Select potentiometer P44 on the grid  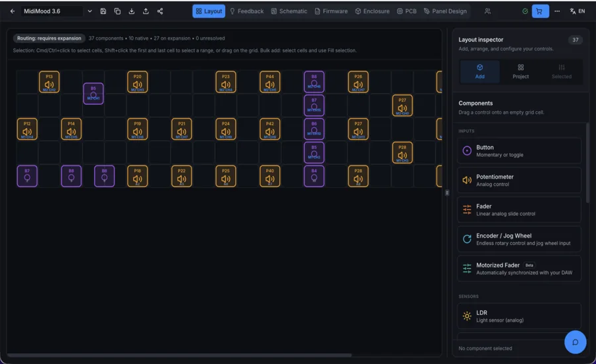tap(270, 81)
